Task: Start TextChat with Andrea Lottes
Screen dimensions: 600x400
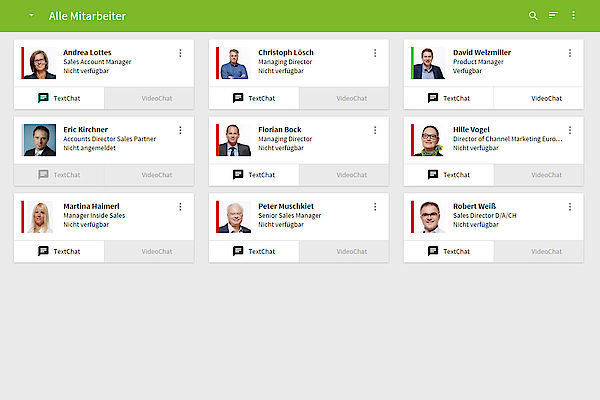Action: 59,98
